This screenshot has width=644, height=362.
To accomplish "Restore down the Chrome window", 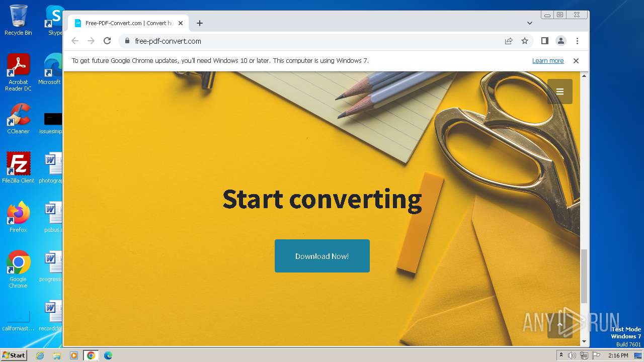I will [x=559, y=15].
